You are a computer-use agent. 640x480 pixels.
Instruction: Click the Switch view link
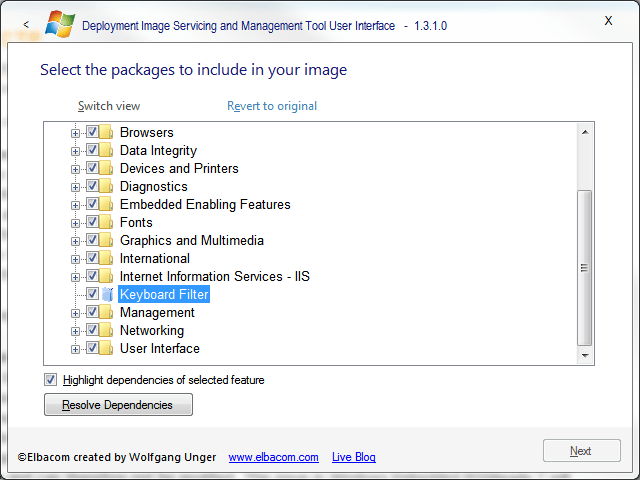point(109,106)
